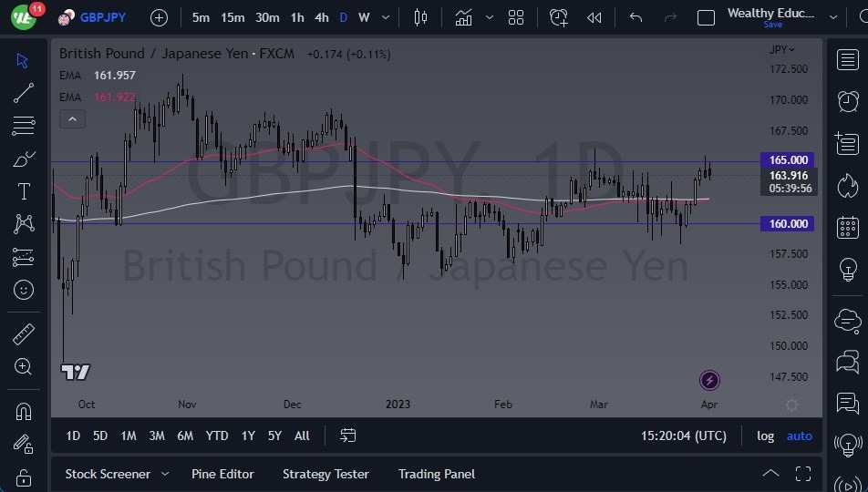
Task: Expand the Wealthy Educ layout dropdown
Action: pos(833,17)
